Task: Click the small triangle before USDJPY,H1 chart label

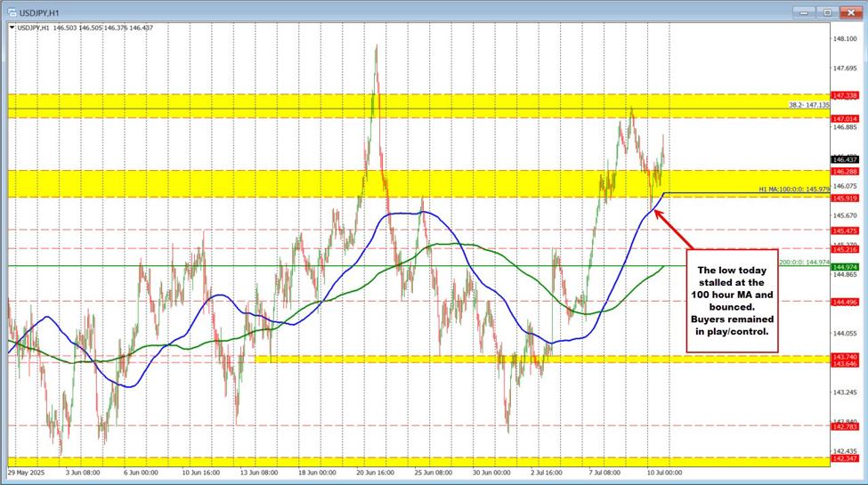Action: click(12, 27)
